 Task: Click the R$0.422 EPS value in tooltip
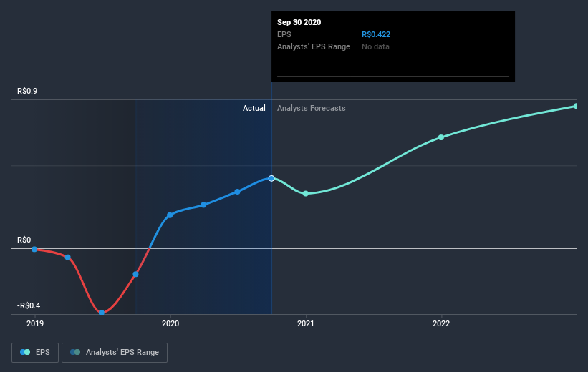(376, 34)
